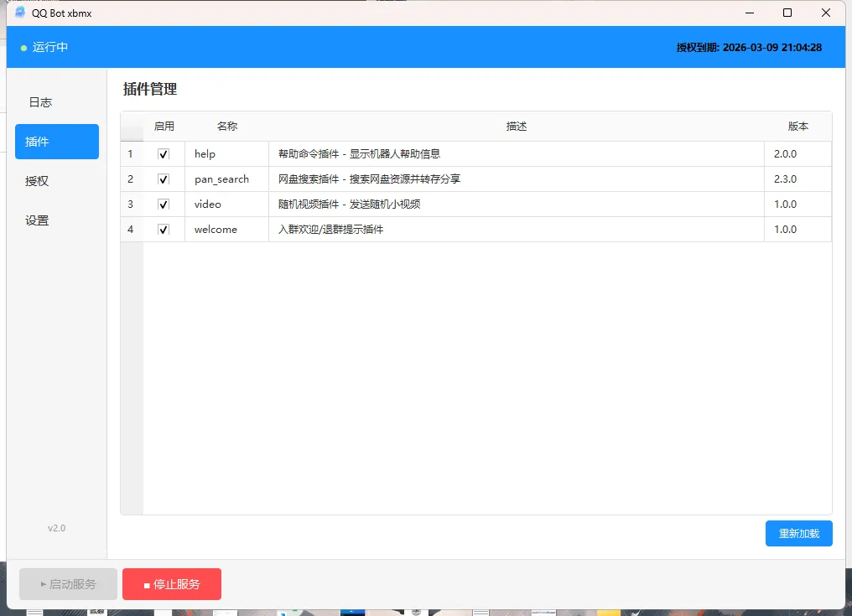Viewport: 852px width, 616px height.
Task: Click the v2.0 version label in sidebar
Action: (x=57, y=528)
